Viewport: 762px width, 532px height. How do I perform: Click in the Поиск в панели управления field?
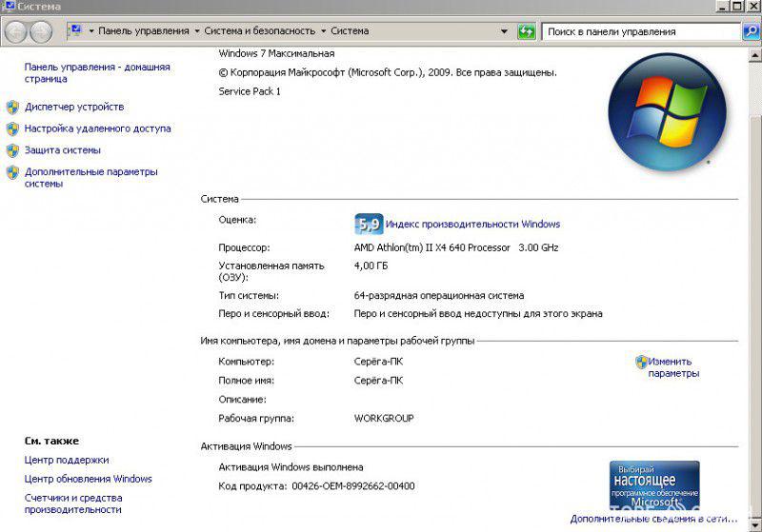click(x=640, y=32)
